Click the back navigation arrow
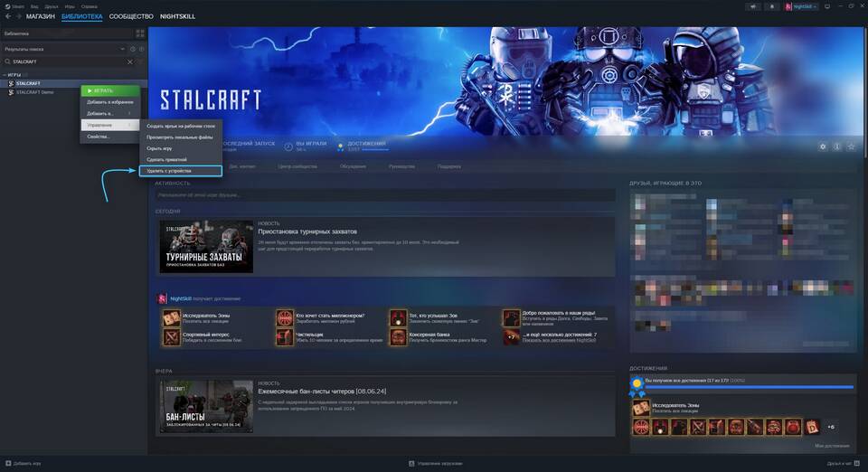The image size is (868, 472). pos(7,16)
